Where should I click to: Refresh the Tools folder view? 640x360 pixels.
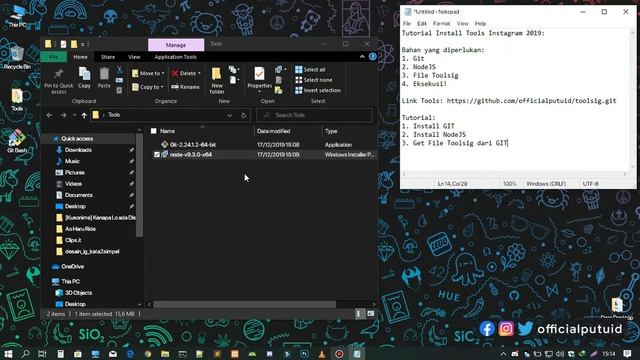pyautogui.click(x=244, y=116)
